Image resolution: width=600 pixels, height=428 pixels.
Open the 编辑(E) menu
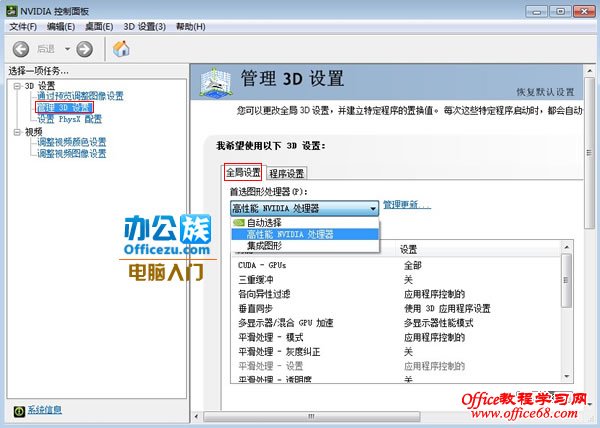[x=61, y=26]
